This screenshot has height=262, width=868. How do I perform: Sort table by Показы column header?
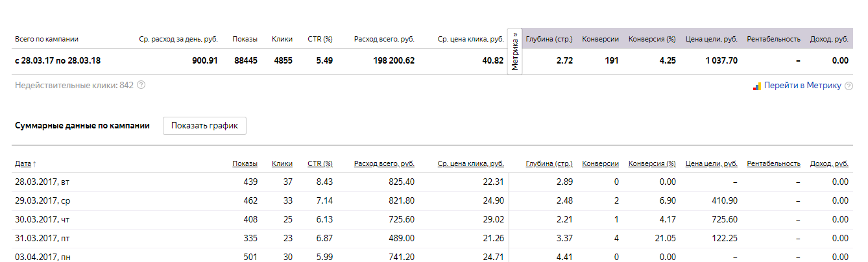tap(245, 163)
